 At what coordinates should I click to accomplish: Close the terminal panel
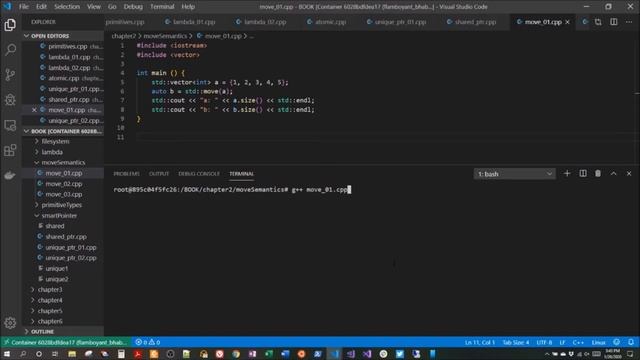pos(629,173)
